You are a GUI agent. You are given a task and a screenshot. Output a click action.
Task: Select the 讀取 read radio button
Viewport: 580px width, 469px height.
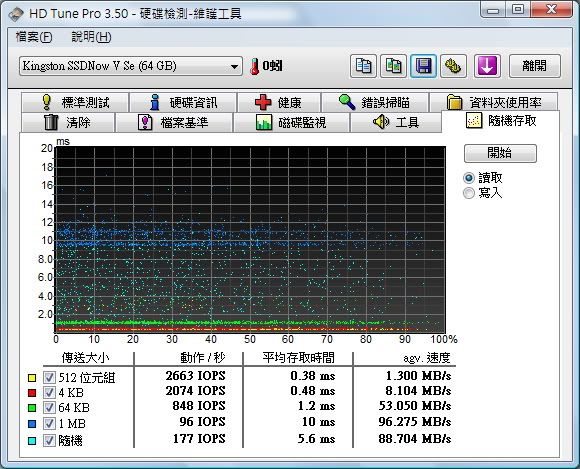[469, 178]
